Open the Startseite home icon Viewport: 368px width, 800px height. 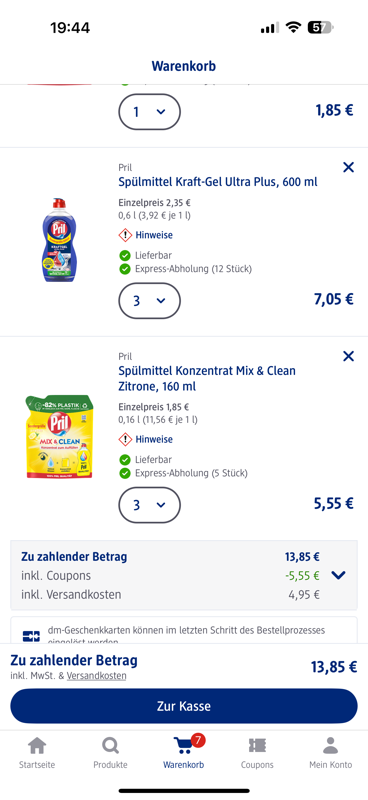[37, 746]
